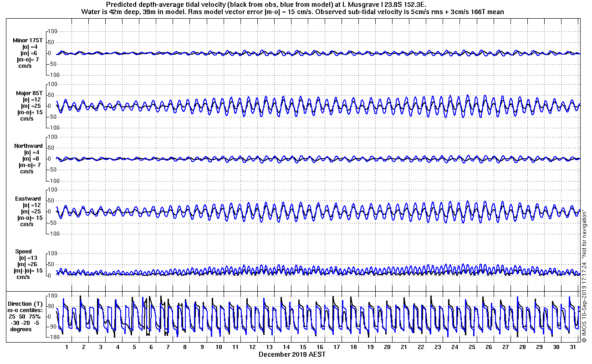Viewport: 592px width, 364px height.
Task: Click the "13" day label on the date axis
Action: (x=269, y=347)
